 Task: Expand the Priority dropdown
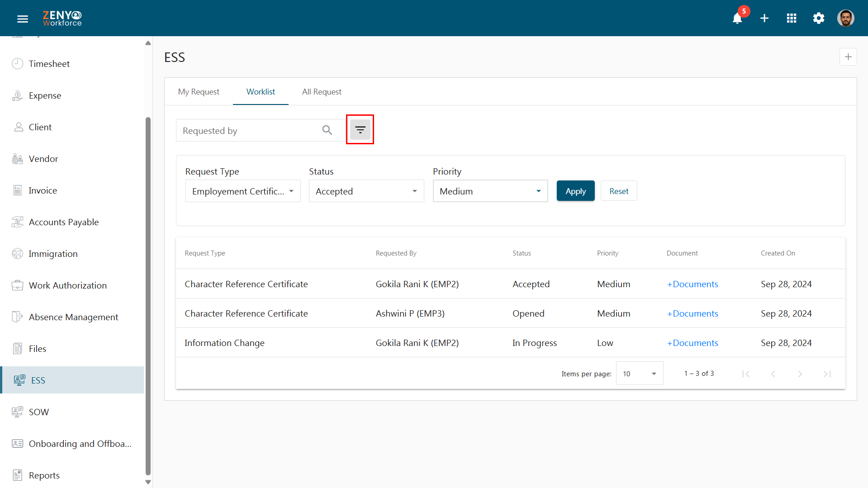(x=490, y=191)
